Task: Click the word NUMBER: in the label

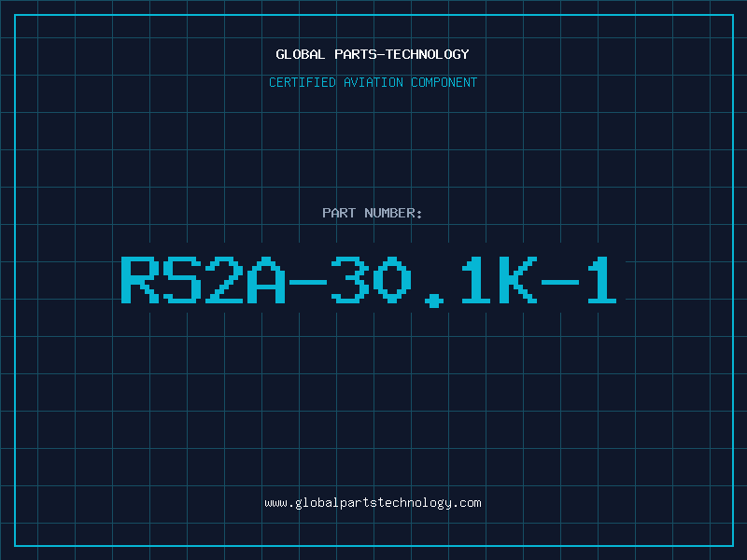Action: click(x=393, y=213)
